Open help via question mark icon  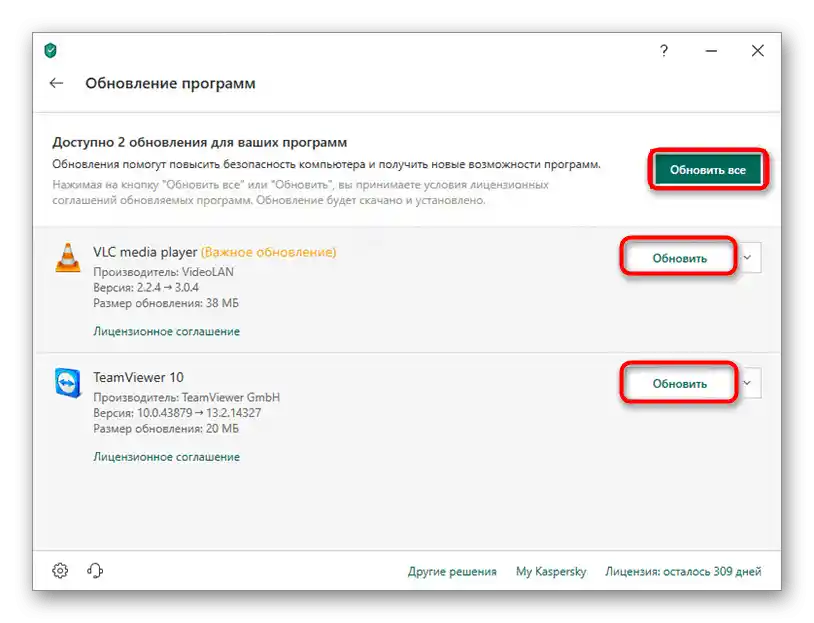coord(663,50)
